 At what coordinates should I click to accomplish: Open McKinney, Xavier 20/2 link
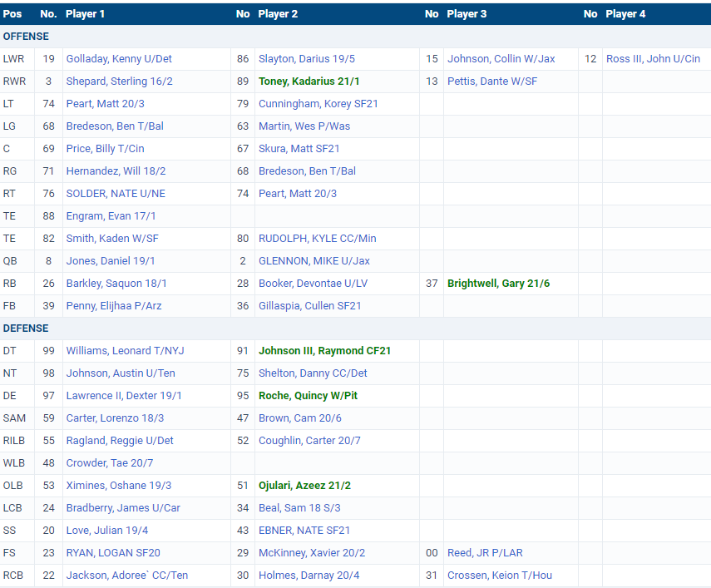(x=312, y=552)
